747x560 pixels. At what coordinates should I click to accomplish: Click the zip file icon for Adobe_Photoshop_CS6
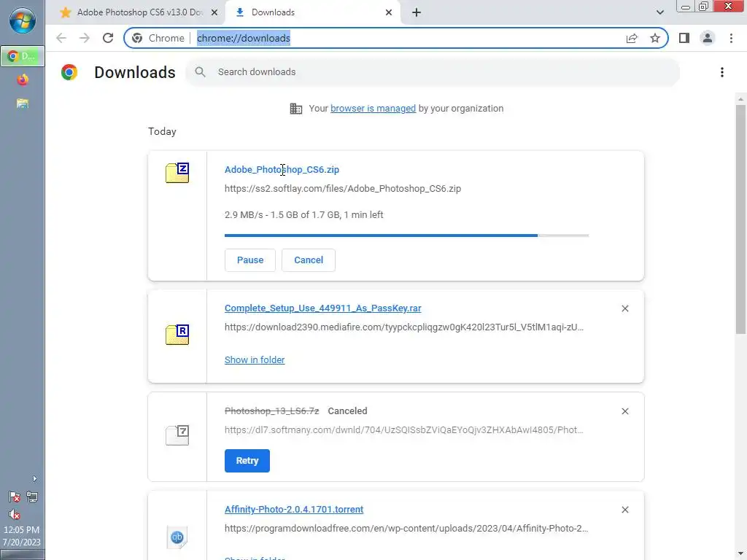177,172
